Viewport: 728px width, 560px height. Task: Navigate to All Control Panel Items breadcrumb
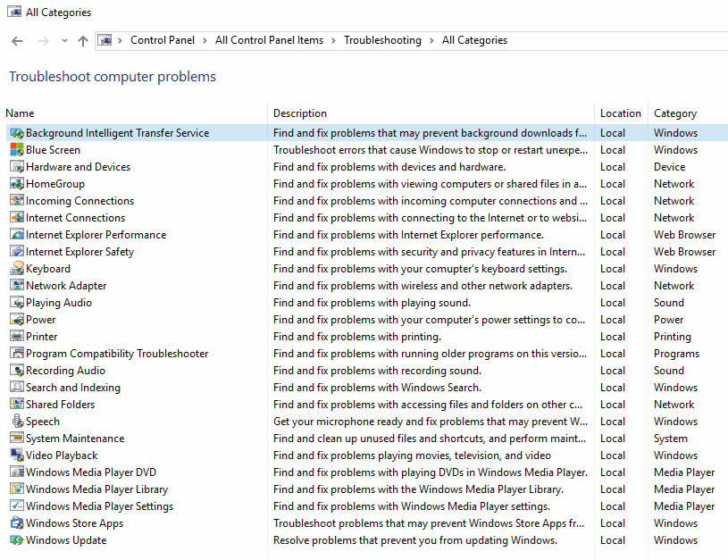pos(269,40)
